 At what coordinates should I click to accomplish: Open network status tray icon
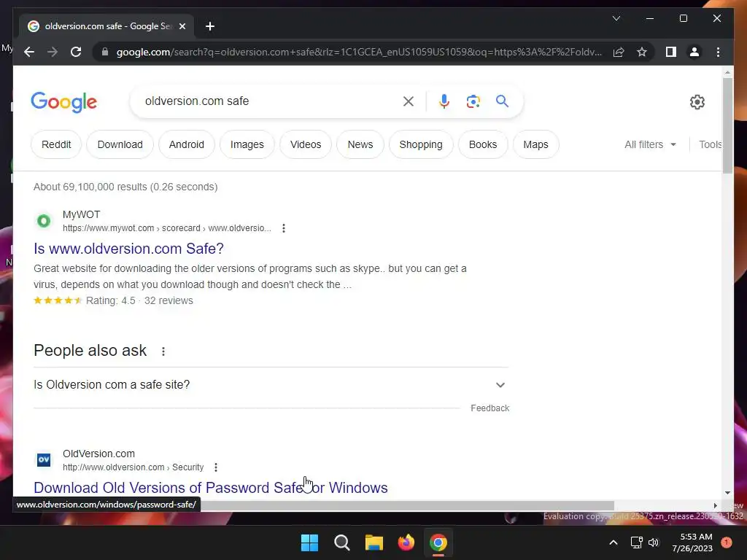click(636, 542)
